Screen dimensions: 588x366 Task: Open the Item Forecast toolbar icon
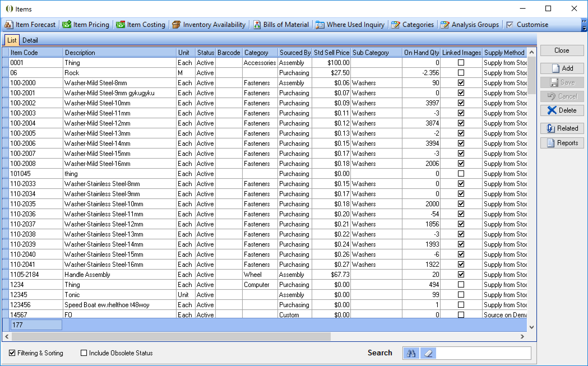point(9,25)
